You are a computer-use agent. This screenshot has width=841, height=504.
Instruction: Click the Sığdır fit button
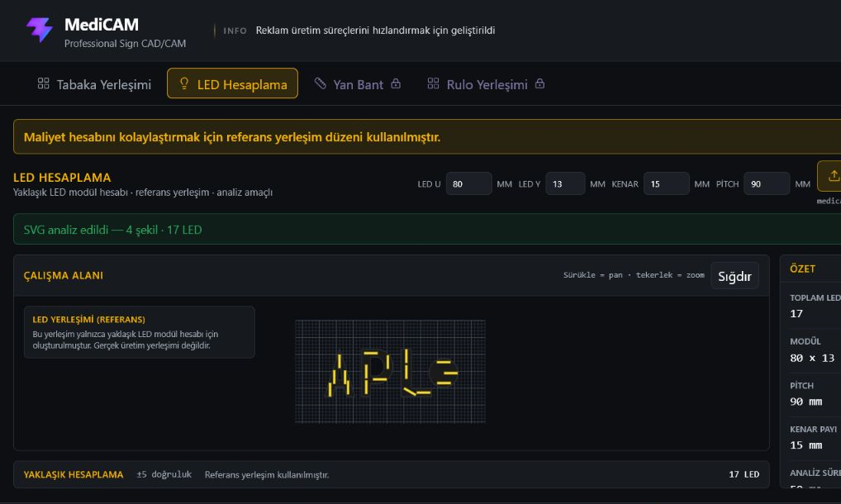coord(734,276)
